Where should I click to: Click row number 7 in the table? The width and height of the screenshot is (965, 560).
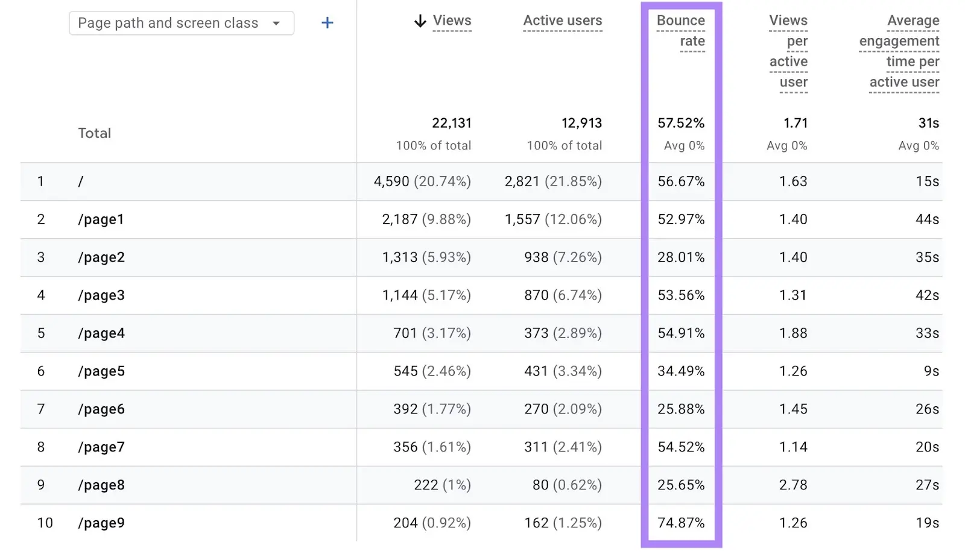pos(40,409)
